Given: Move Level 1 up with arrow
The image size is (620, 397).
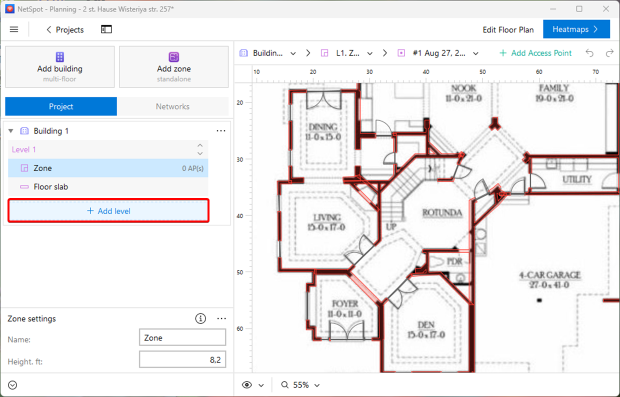Looking at the screenshot, I should pos(200,146).
